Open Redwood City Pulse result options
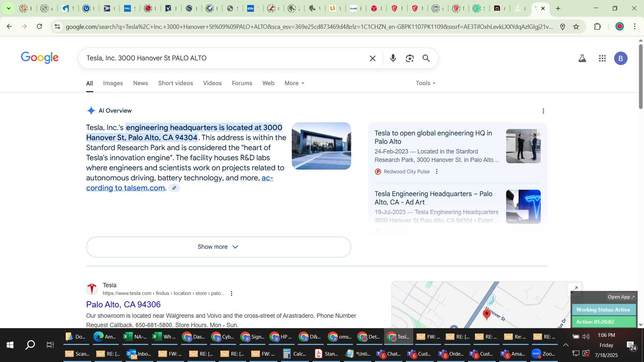Viewport: 644px width, 362px height. point(437,172)
